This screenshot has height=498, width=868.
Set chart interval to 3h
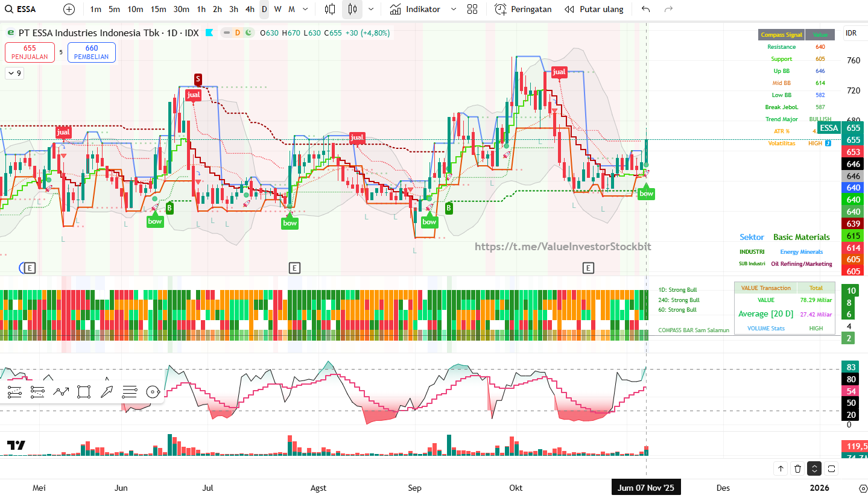pos(233,9)
